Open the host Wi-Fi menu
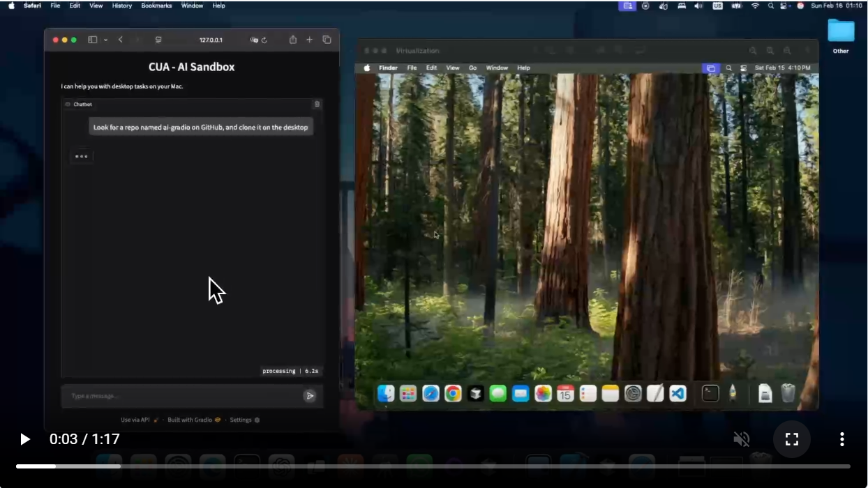Image resolution: width=868 pixels, height=488 pixels. point(755,6)
